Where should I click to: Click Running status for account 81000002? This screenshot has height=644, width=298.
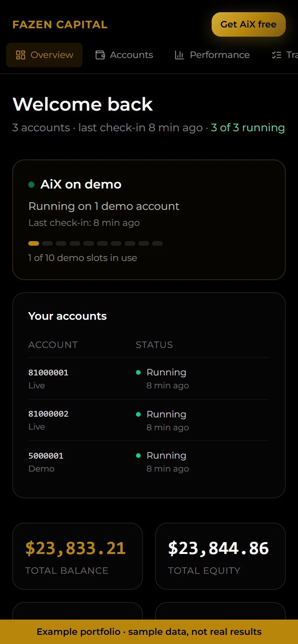pos(166,414)
